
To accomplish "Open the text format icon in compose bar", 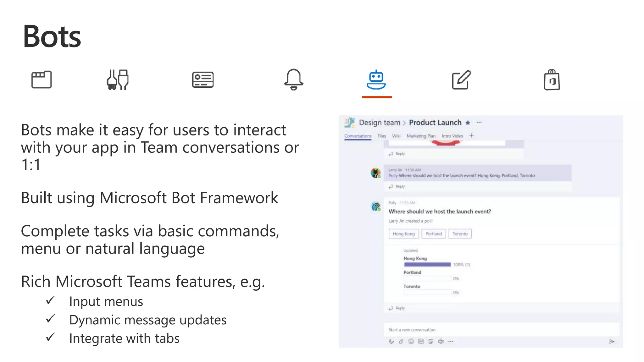I will click(x=391, y=342).
